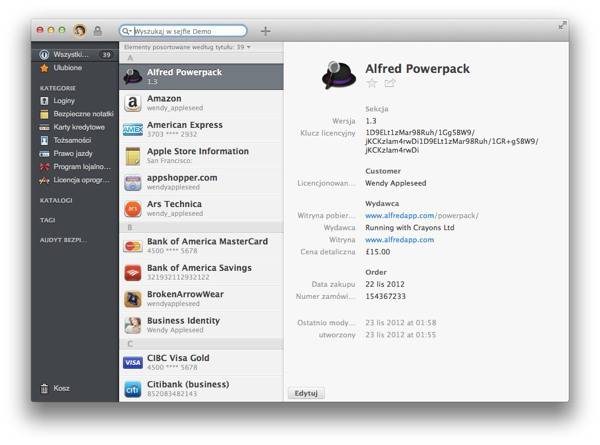This screenshot has width=600, height=445.
Task: Expand the AUDYT BEZPIECZEŃSTWA section
Action: coord(64,240)
